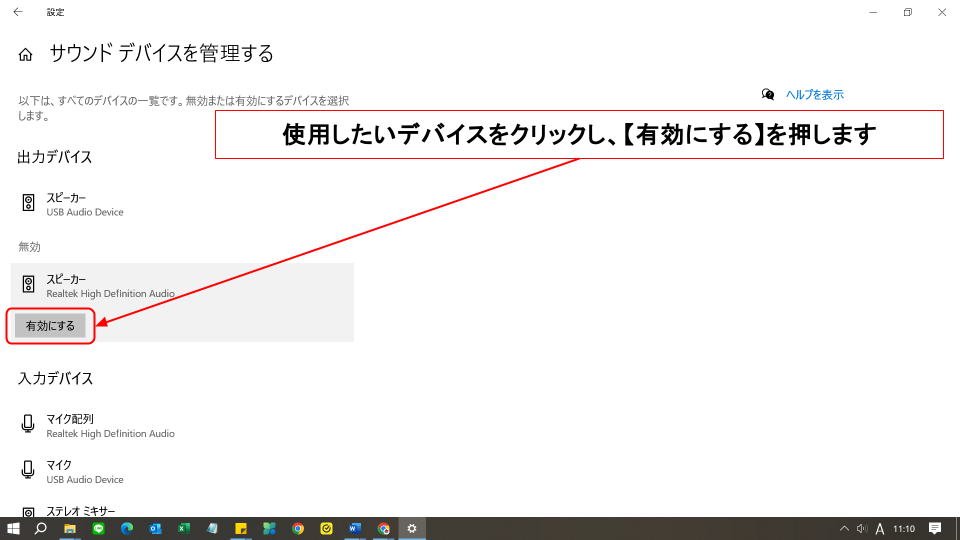Click the volume speaker icon in system tray
This screenshot has height=540, width=960.
point(862,528)
